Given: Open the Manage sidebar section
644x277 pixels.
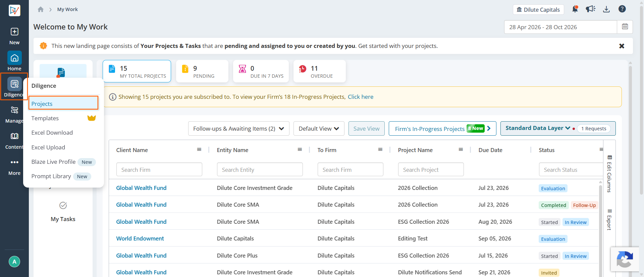Looking at the screenshot, I should (x=14, y=114).
